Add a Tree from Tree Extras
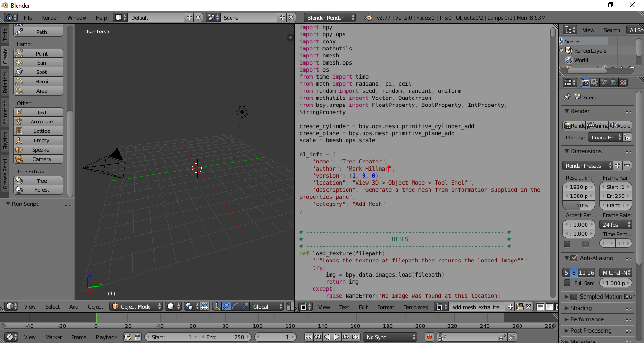The image size is (644, 343). [x=38, y=180]
